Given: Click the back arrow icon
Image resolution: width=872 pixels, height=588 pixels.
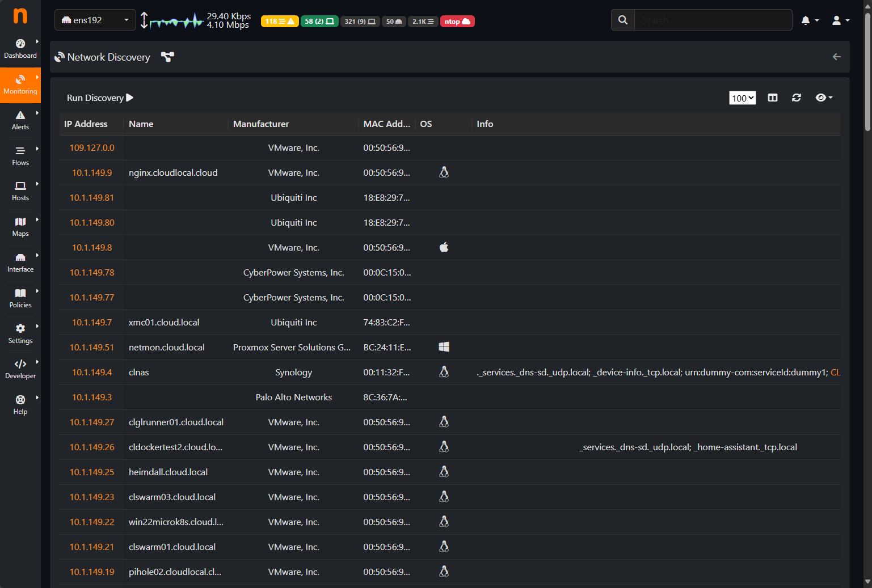Looking at the screenshot, I should click(x=836, y=57).
